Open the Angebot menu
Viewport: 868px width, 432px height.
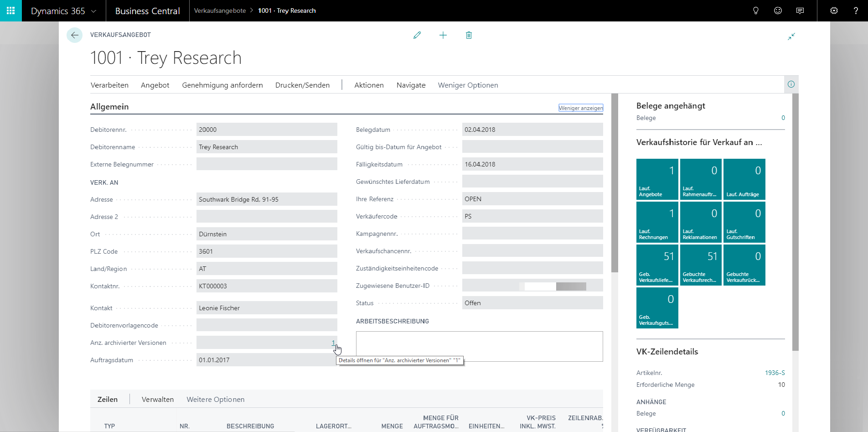[x=155, y=85]
